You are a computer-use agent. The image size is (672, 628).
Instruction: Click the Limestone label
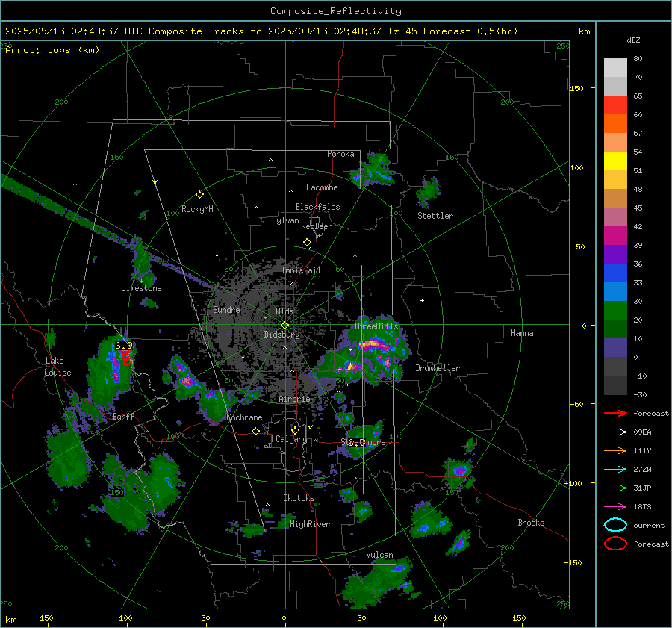(x=141, y=288)
